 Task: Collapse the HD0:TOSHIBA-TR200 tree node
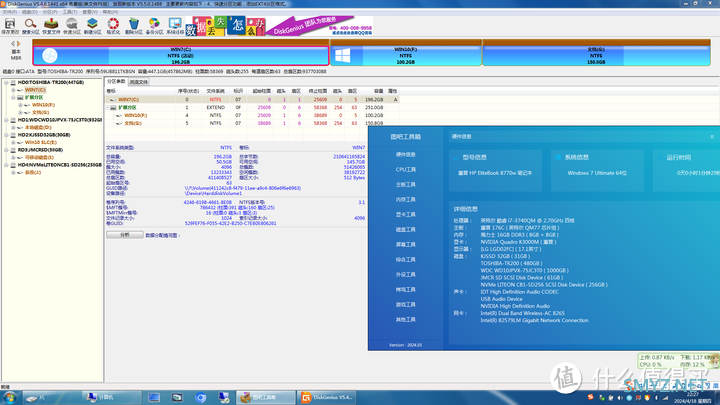[x=6, y=83]
